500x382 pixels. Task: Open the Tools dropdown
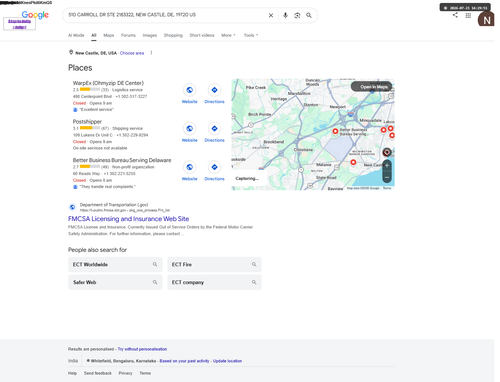pyautogui.click(x=251, y=35)
